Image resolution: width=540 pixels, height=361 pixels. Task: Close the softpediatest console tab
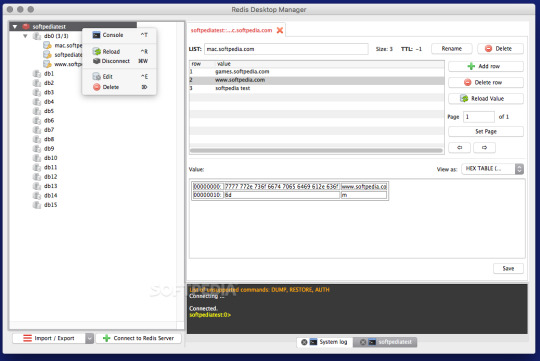pos(363,342)
